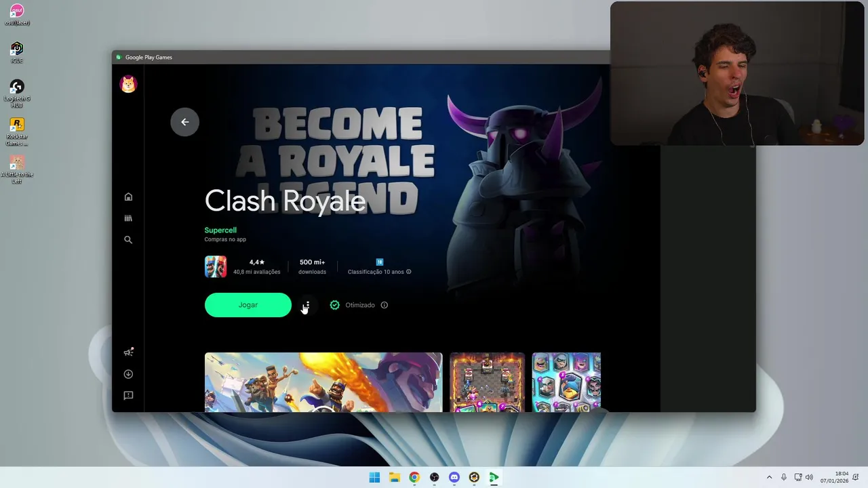Open A Little to the Left shortcut

(x=17, y=169)
